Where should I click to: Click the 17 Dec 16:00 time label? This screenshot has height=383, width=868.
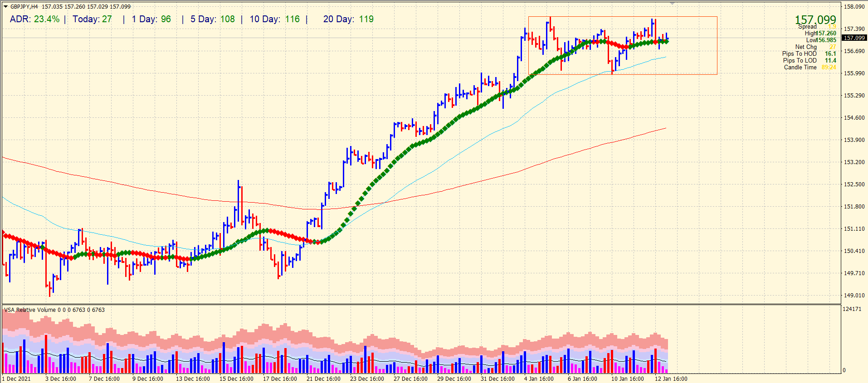coord(280,379)
